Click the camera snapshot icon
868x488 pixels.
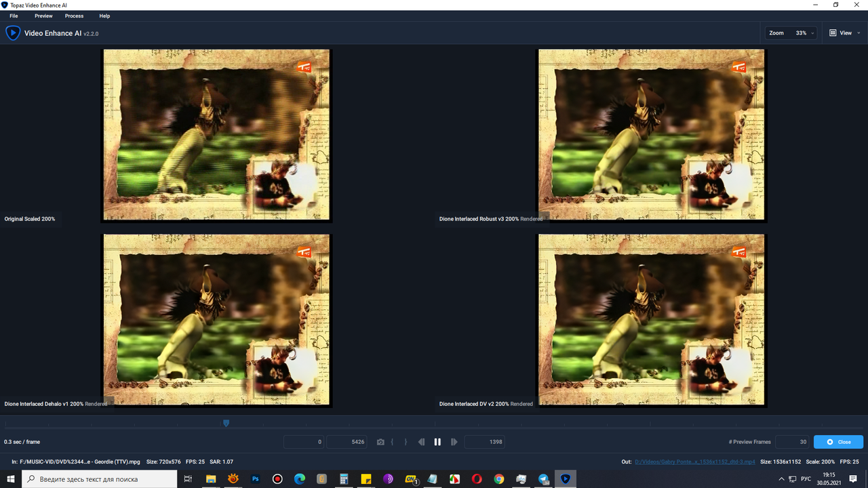[x=380, y=442]
